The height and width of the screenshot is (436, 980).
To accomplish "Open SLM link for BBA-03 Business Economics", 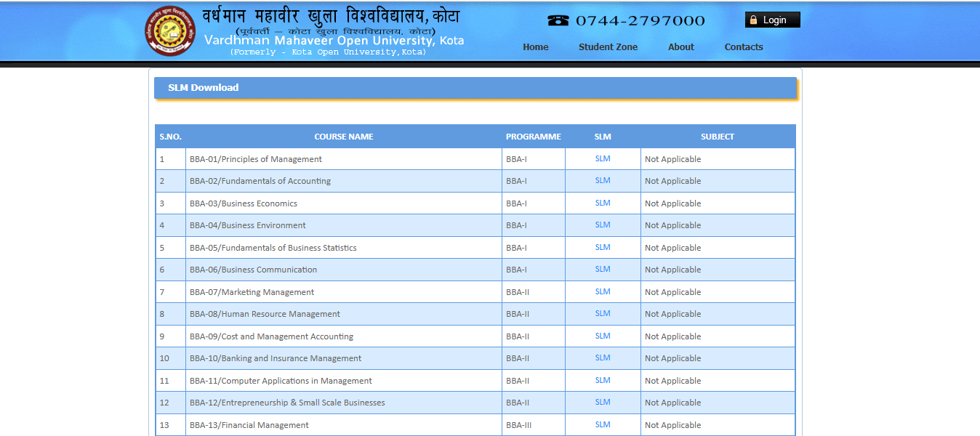I will [602, 203].
